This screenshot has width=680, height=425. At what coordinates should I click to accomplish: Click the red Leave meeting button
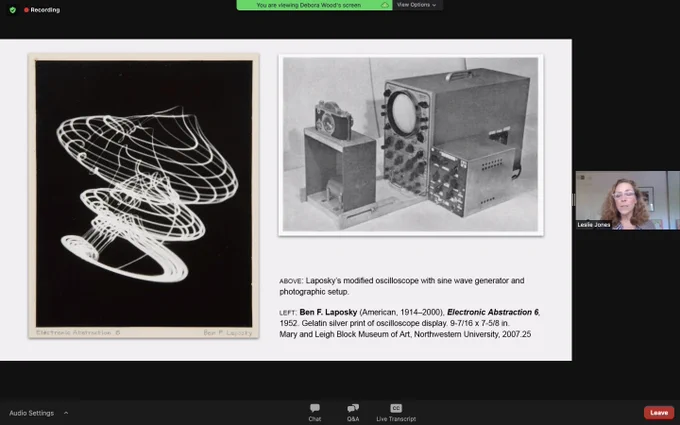tap(659, 412)
